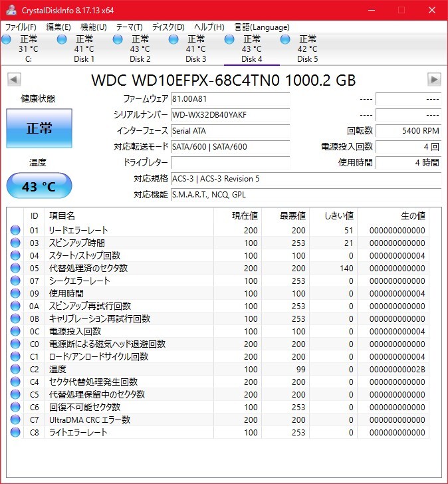Click the 正常 health status button
This screenshot has width=448, height=484.
click(x=39, y=128)
